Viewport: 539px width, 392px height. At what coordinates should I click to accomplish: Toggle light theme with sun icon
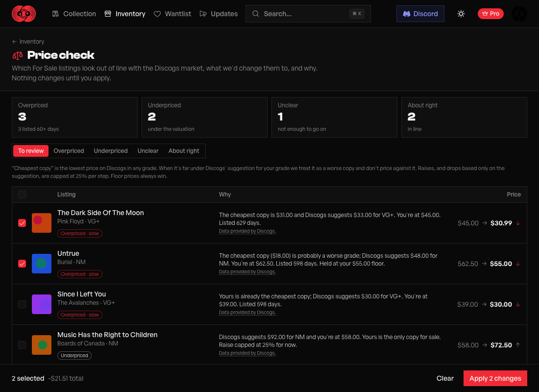[461, 14]
